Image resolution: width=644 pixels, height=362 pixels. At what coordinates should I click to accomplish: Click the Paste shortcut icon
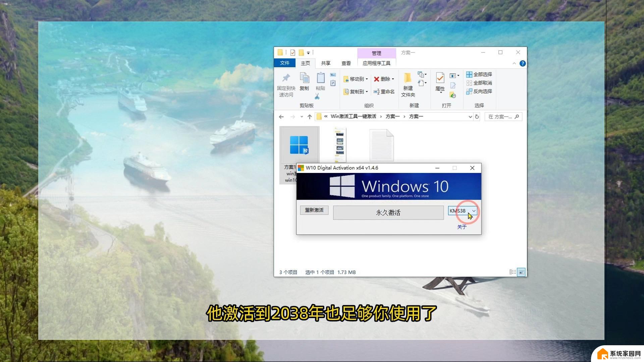point(333,83)
